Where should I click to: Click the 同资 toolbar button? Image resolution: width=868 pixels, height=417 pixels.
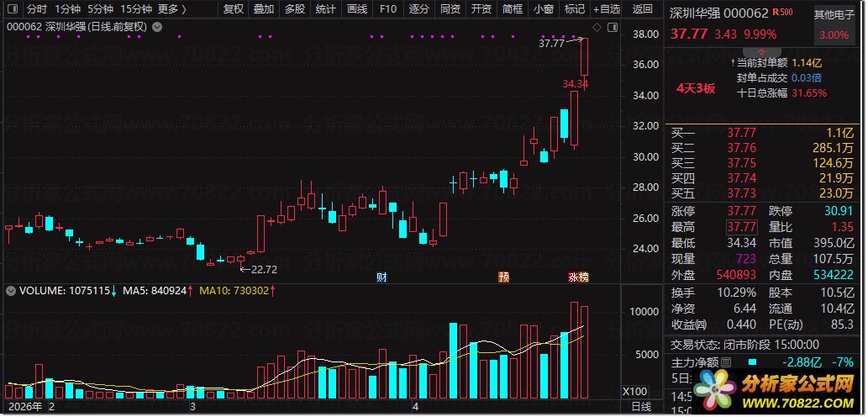click(450, 9)
